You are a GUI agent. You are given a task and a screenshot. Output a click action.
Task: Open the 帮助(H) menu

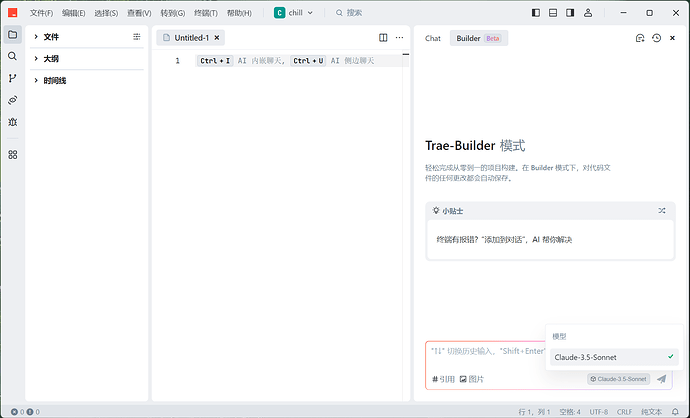pyautogui.click(x=239, y=13)
